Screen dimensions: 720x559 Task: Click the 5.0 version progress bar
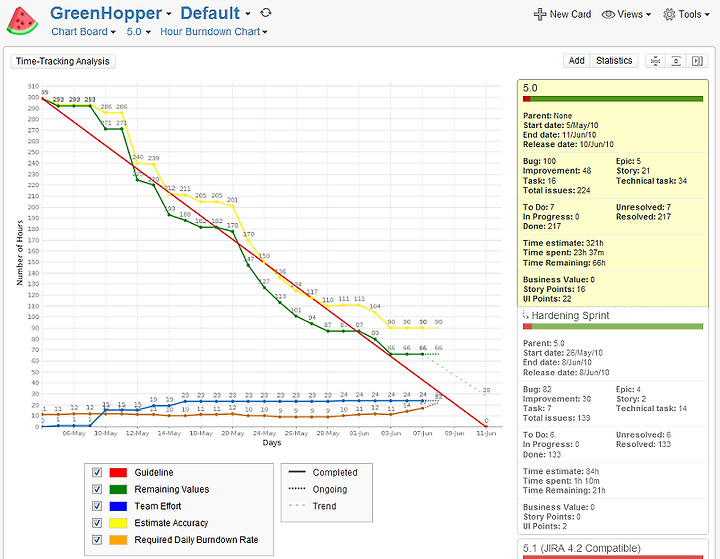[613, 99]
